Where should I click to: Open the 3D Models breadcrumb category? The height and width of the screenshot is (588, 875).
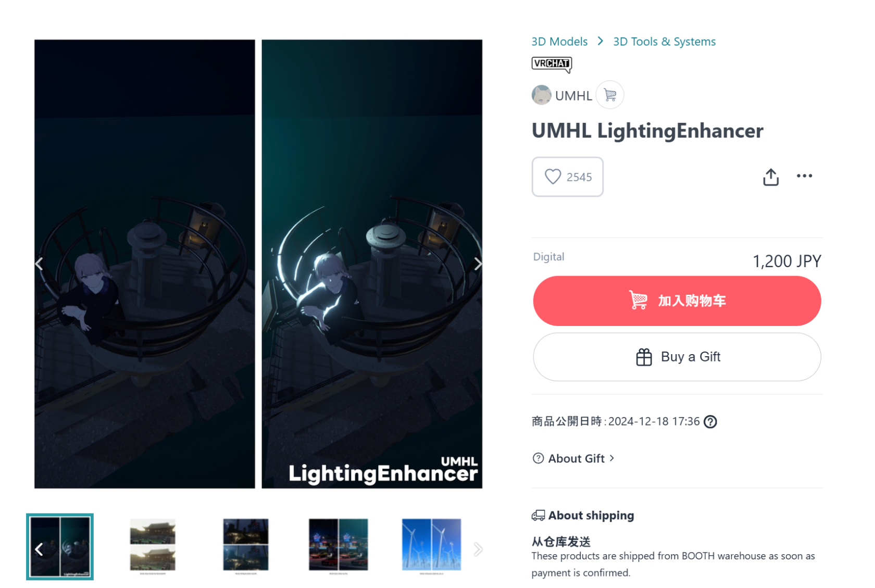tap(559, 42)
